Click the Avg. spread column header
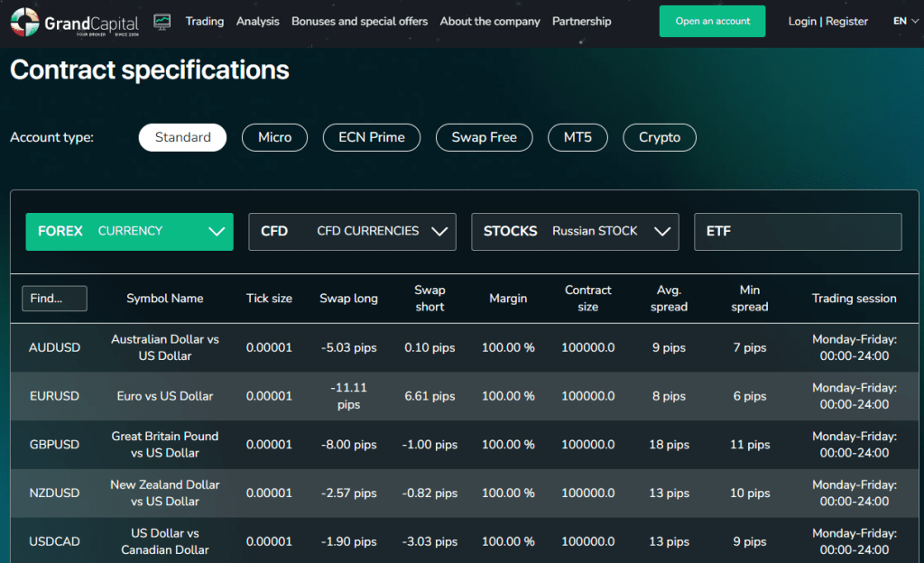The width and height of the screenshot is (924, 563). 669,298
